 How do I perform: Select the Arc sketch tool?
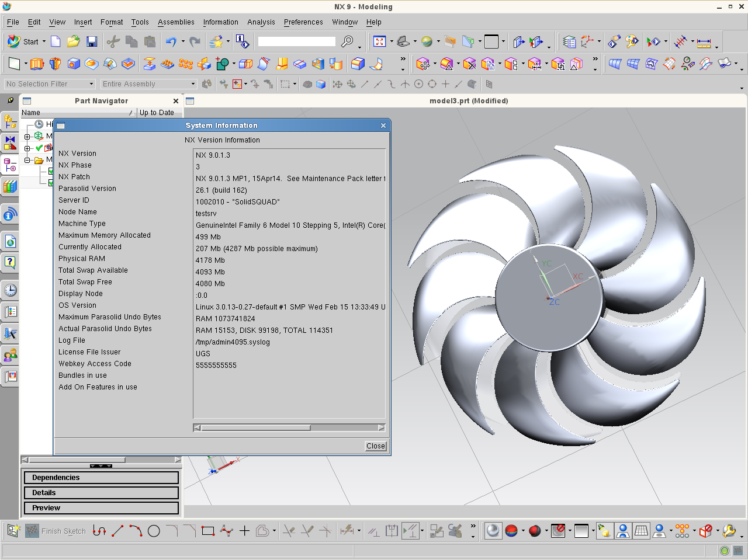point(136,531)
